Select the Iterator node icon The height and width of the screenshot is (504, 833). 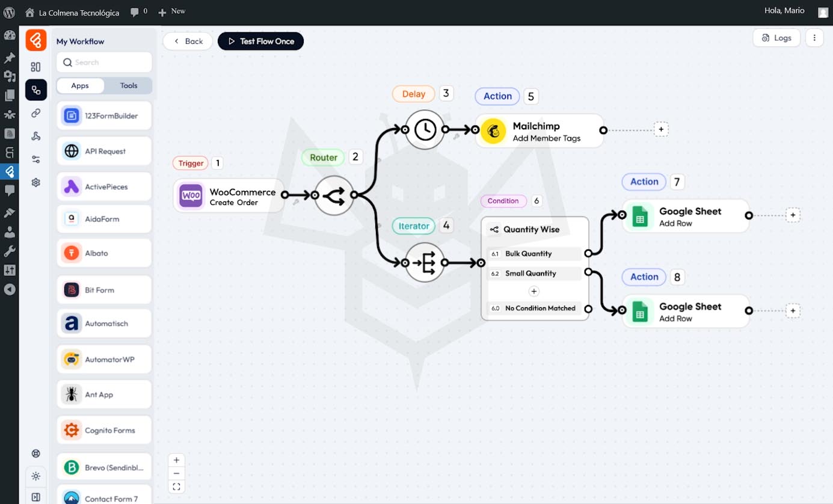[425, 263]
